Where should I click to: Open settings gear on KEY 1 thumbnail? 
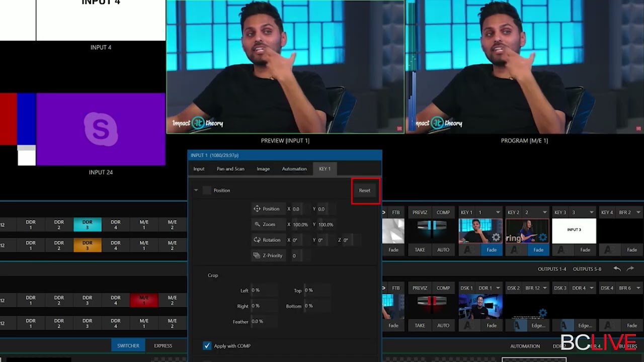496,237
